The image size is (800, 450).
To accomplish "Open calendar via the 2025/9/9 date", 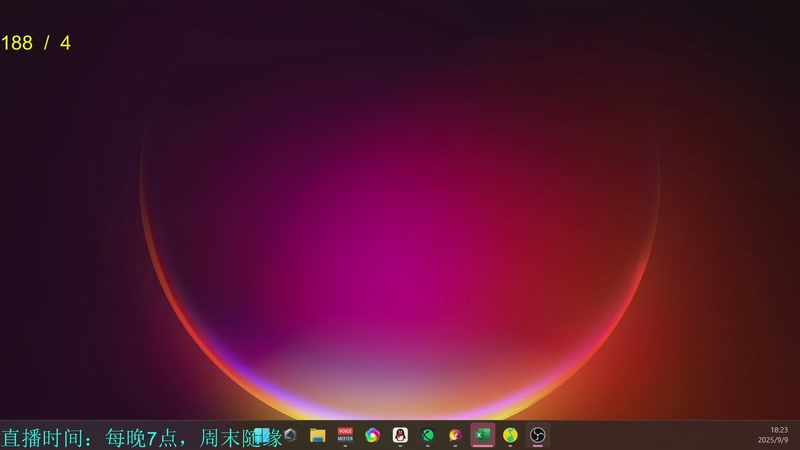I will pos(773,440).
